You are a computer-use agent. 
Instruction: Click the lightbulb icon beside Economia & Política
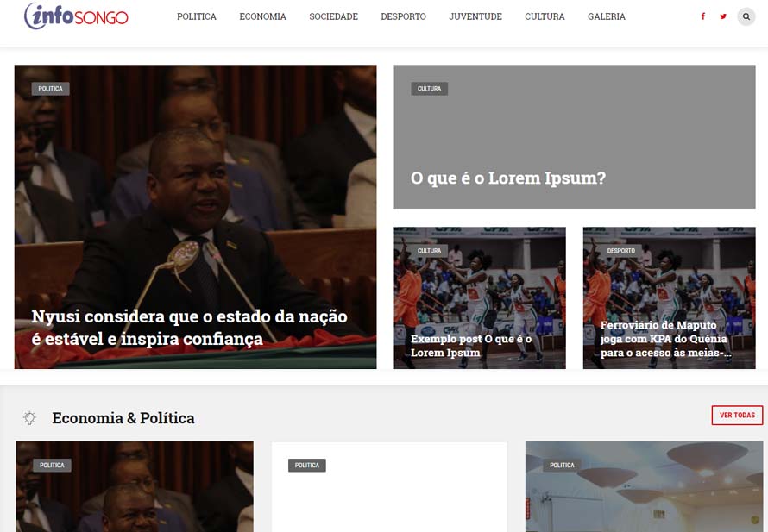pos(29,418)
